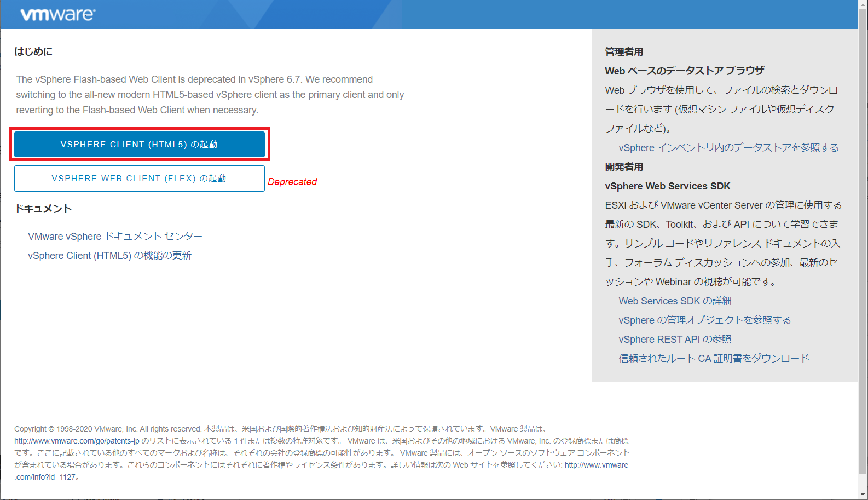Click the Copyright 1998-2020 VMware text

click(108, 429)
